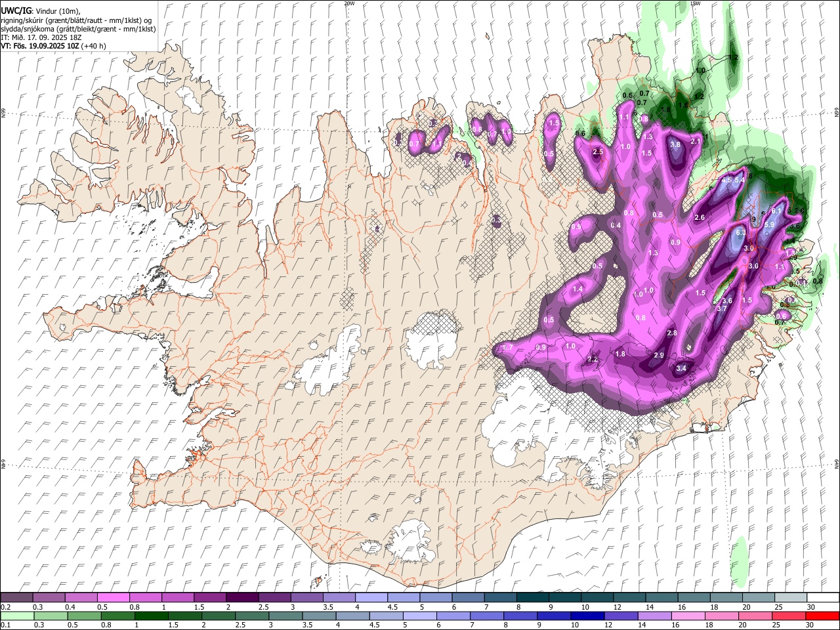Click the '3.8' snowfall value on the map
This screenshot has height=630, width=840.
pyautogui.click(x=675, y=144)
